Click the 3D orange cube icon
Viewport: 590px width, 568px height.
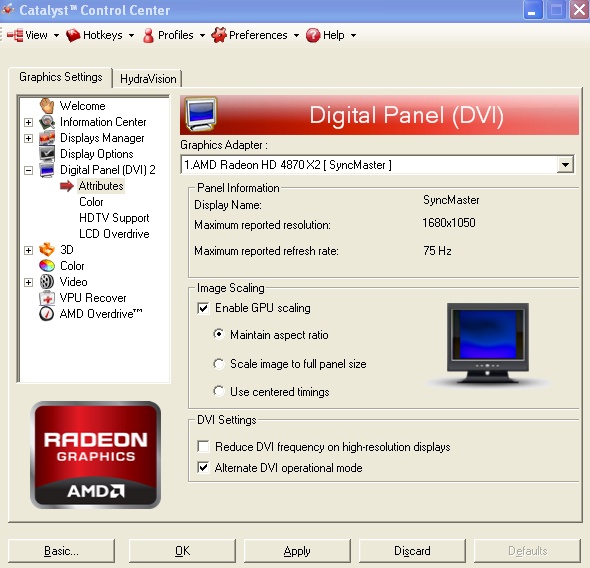click(x=47, y=250)
